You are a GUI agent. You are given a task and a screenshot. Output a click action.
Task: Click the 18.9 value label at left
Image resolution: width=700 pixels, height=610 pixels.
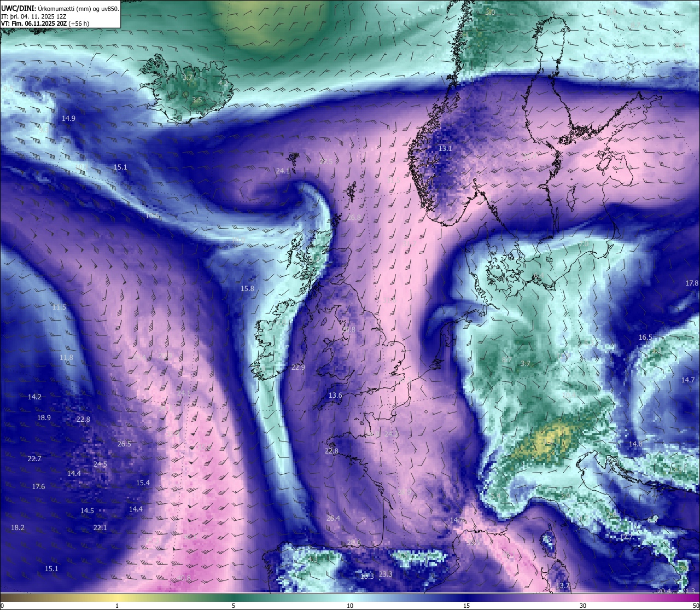click(x=44, y=418)
